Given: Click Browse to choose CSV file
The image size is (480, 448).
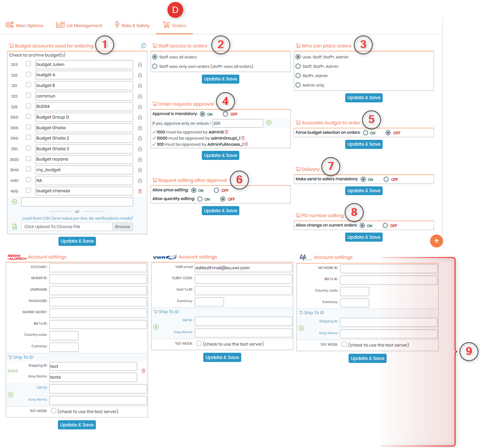Looking at the screenshot, I should point(123,227).
